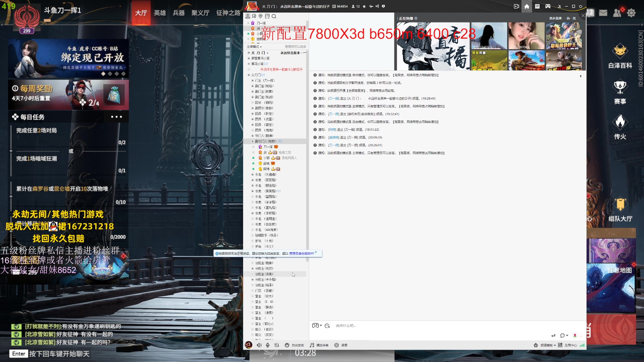The height and width of the screenshot is (362, 644).
Task: Click the 管理员身份启动YY link
Action: [x=301, y=254]
